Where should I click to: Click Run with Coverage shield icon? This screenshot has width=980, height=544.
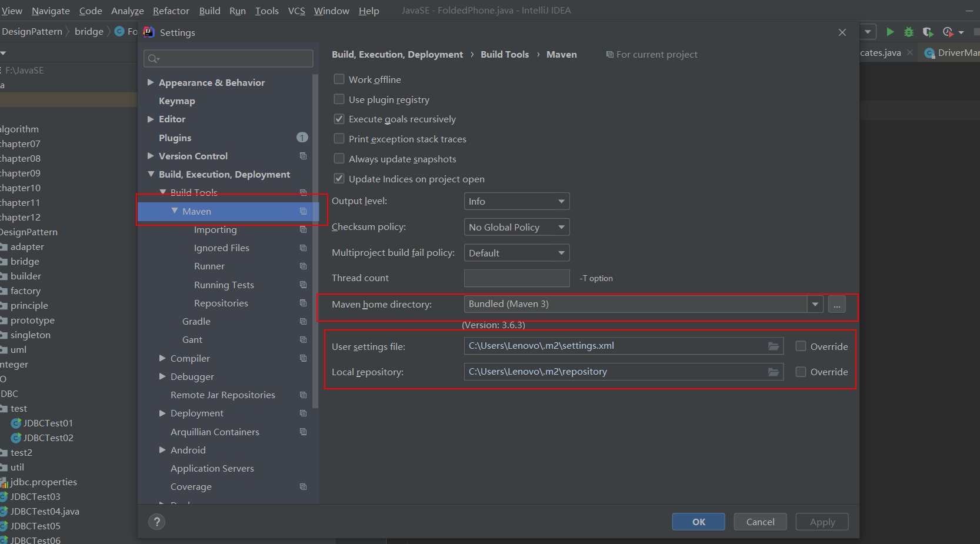tap(928, 32)
